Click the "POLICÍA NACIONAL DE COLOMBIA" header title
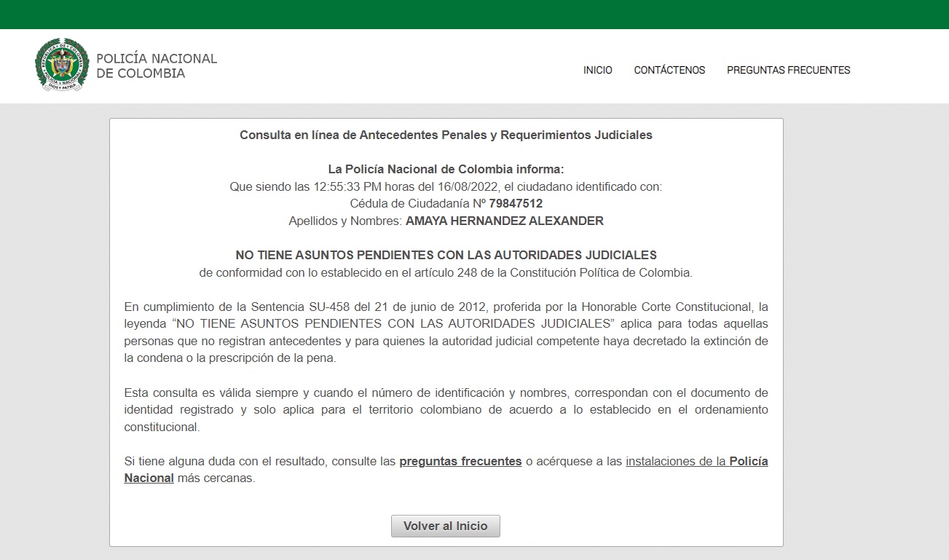This screenshot has height=560, width=949. pos(157,66)
